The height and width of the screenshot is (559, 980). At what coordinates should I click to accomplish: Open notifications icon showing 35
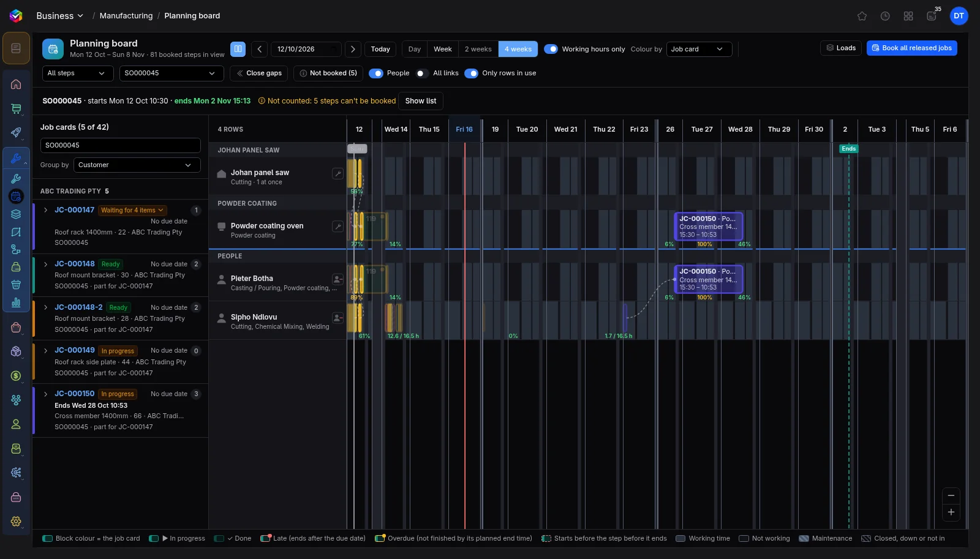coord(932,16)
